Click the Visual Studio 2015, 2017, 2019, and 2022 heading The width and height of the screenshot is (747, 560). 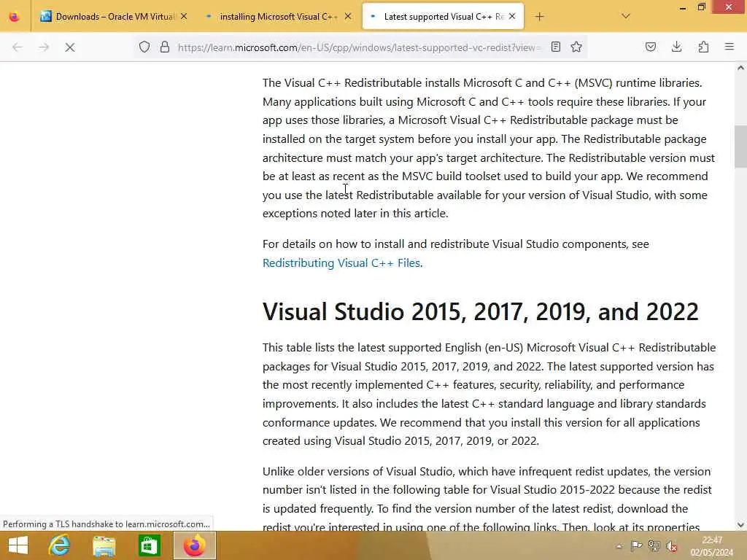pos(480,312)
